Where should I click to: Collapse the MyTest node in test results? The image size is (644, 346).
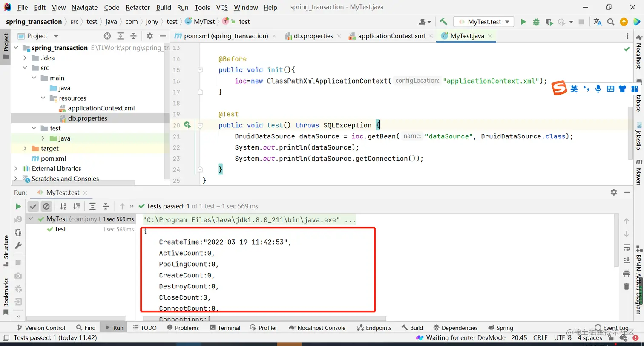click(x=31, y=219)
